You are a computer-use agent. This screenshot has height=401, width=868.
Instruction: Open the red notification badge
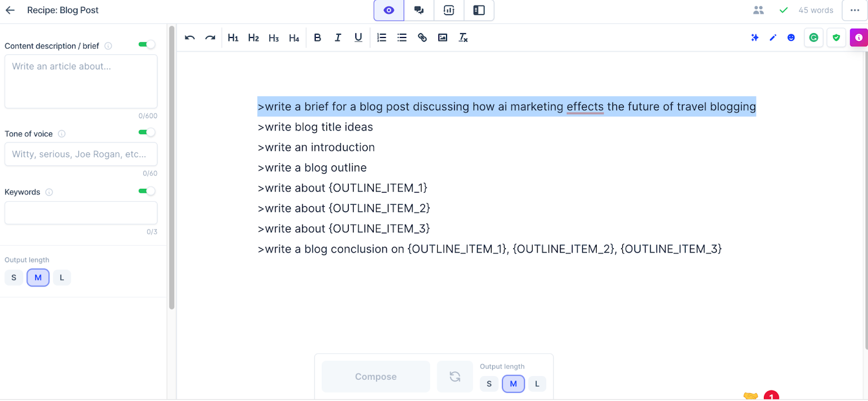point(771,396)
